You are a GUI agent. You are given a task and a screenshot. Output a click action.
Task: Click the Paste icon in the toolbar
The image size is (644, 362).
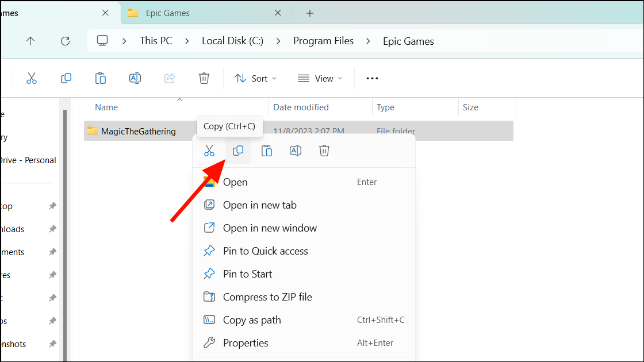(101, 78)
